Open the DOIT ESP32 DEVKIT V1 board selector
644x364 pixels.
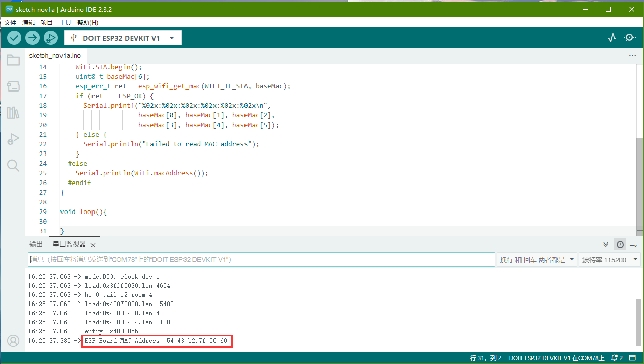pyautogui.click(x=123, y=38)
